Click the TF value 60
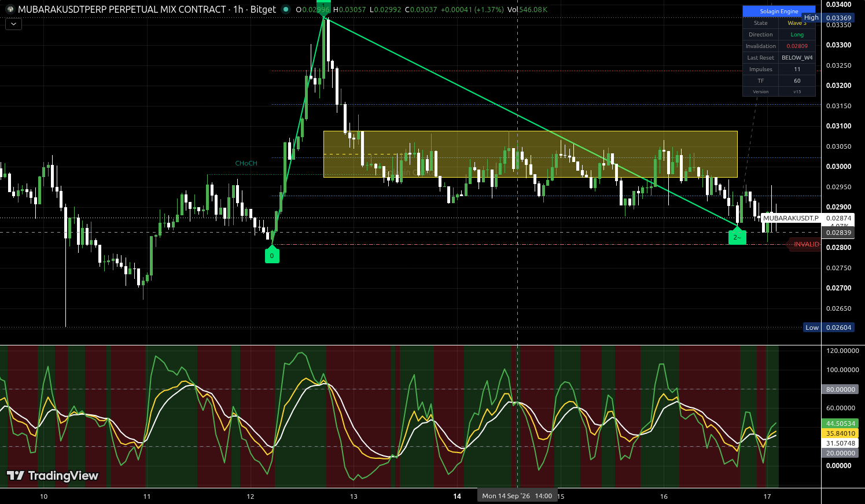This screenshot has width=865, height=504. 797,81
